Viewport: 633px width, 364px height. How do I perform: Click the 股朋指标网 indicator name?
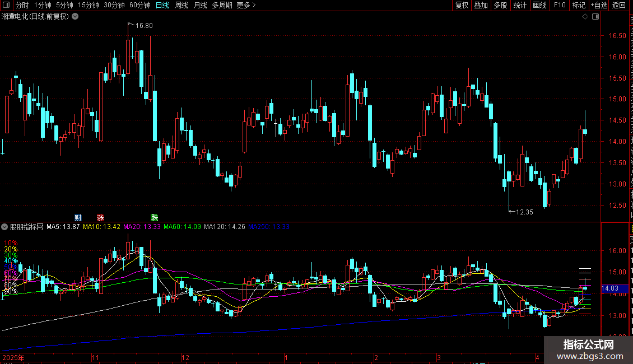(27, 227)
